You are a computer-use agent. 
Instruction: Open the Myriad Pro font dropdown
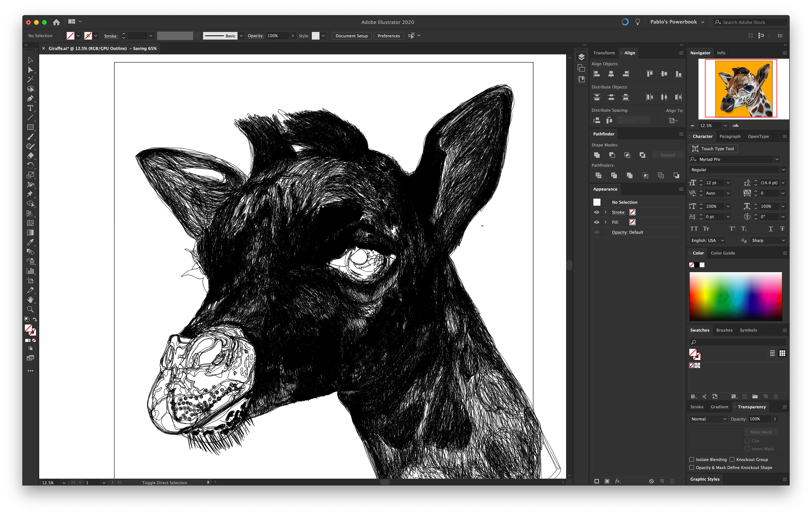pos(777,159)
